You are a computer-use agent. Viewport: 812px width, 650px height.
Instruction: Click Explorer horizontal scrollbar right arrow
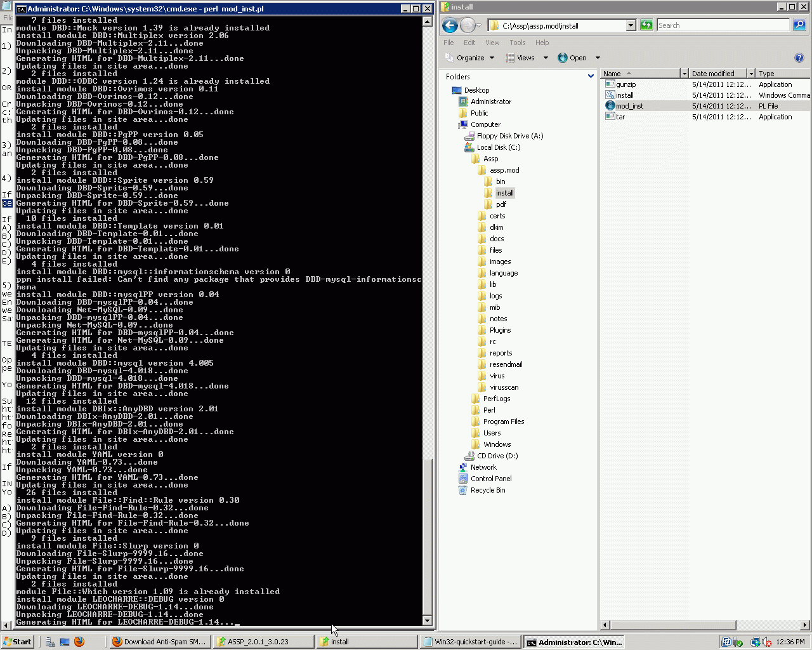[x=806, y=625]
